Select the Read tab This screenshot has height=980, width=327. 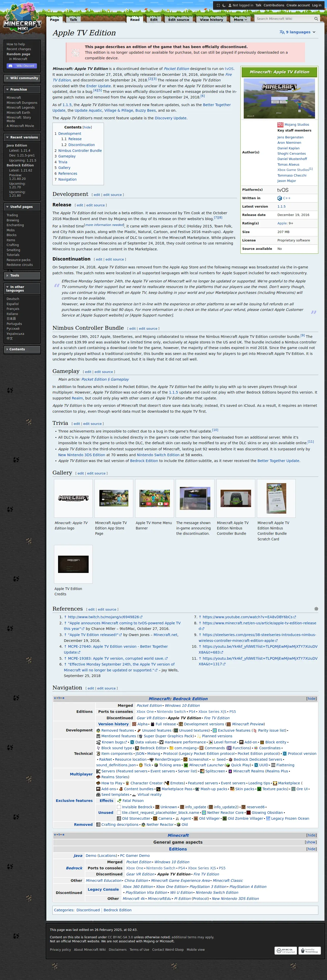pos(135,20)
